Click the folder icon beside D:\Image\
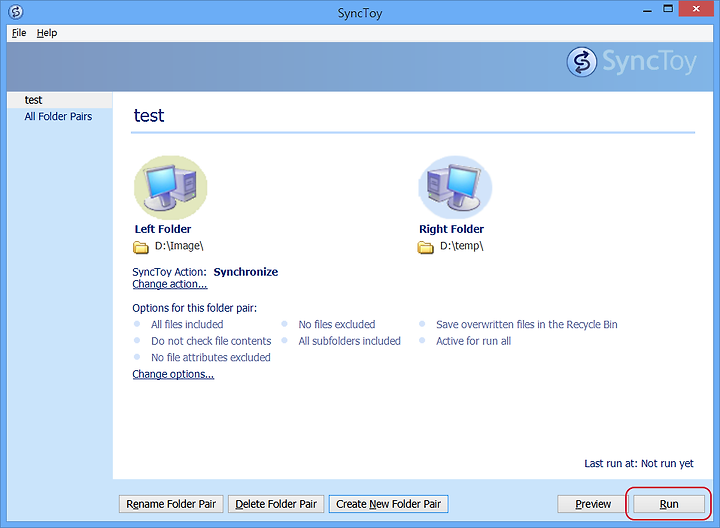720x528 pixels. click(141, 247)
